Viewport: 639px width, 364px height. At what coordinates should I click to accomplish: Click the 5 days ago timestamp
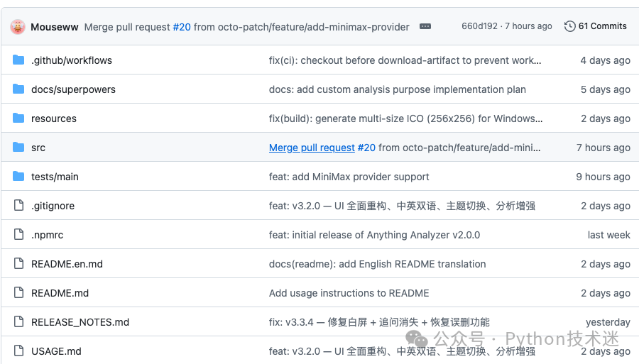click(x=606, y=89)
